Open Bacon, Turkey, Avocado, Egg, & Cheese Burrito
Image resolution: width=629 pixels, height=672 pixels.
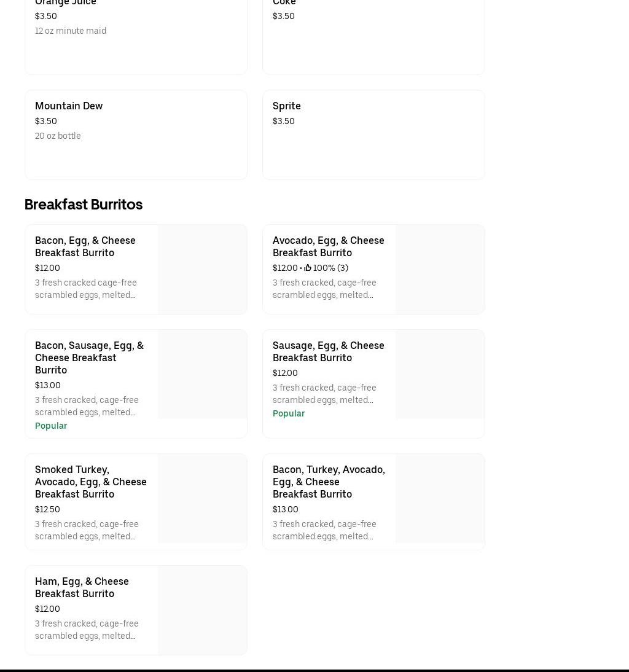coord(329,482)
